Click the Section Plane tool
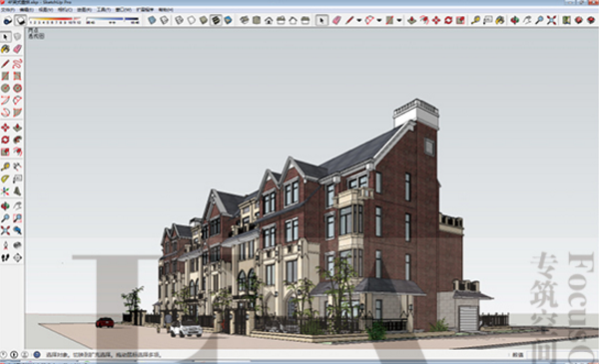Image resolution: width=599 pixels, height=364 pixels. click(x=17, y=258)
